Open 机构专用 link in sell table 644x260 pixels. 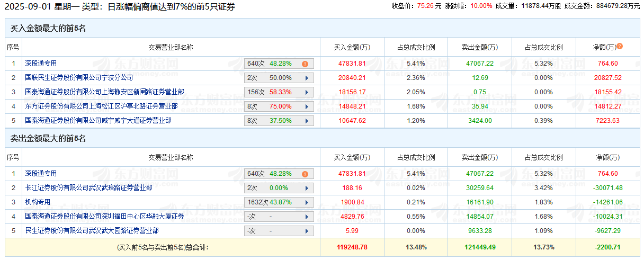tap(38, 202)
